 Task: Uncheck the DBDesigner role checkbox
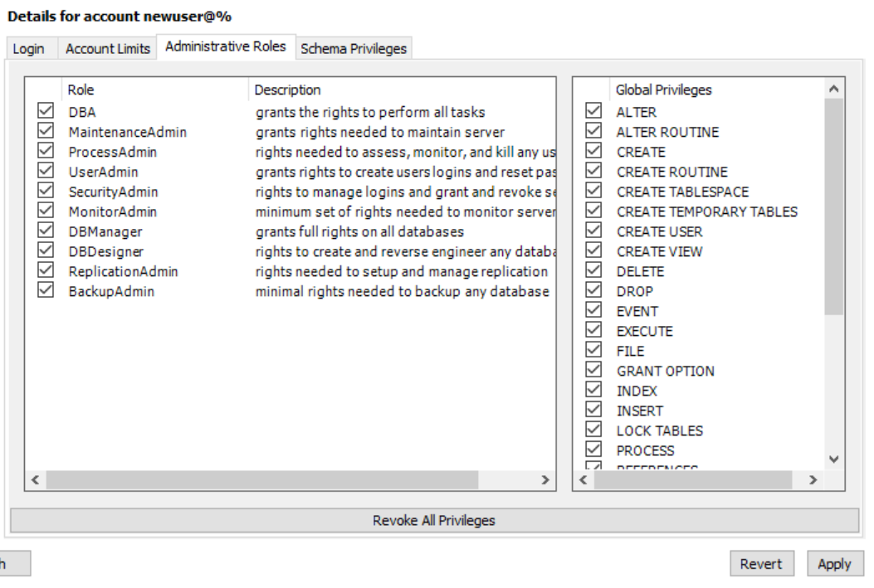point(46,250)
